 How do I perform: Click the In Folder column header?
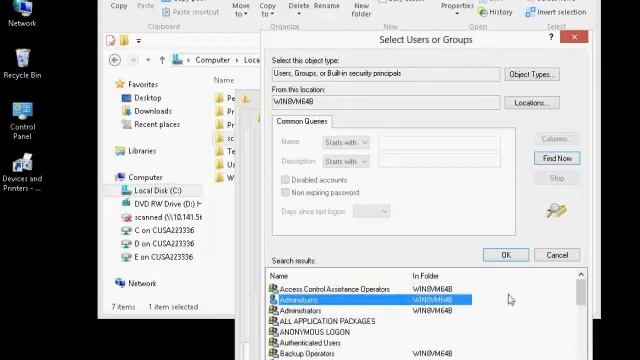tap(425, 276)
